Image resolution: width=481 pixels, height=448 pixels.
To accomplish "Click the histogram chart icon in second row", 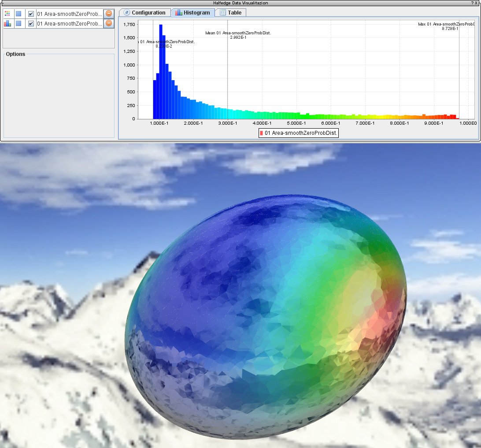I will pos(7,23).
